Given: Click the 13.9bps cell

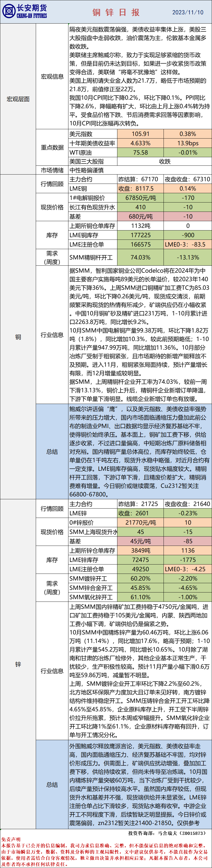Looking at the screenshot, I should [x=188, y=143].
